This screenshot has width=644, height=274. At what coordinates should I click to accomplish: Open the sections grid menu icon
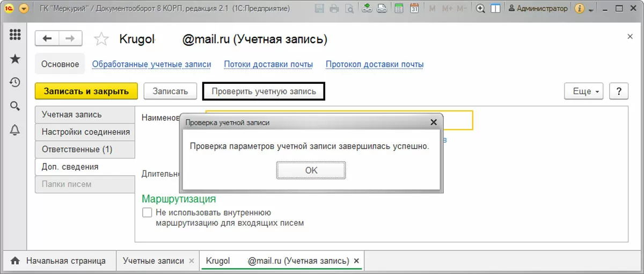pyautogui.click(x=15, y=35)
